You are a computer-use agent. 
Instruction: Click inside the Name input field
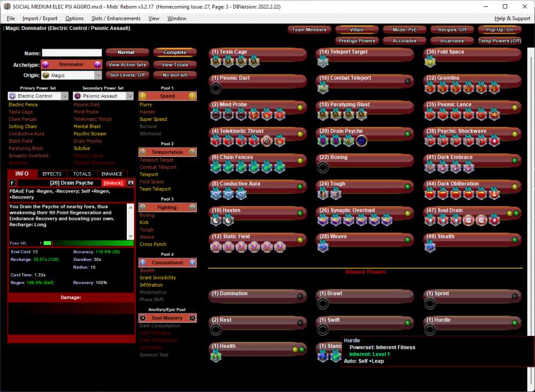pos(72,53)
